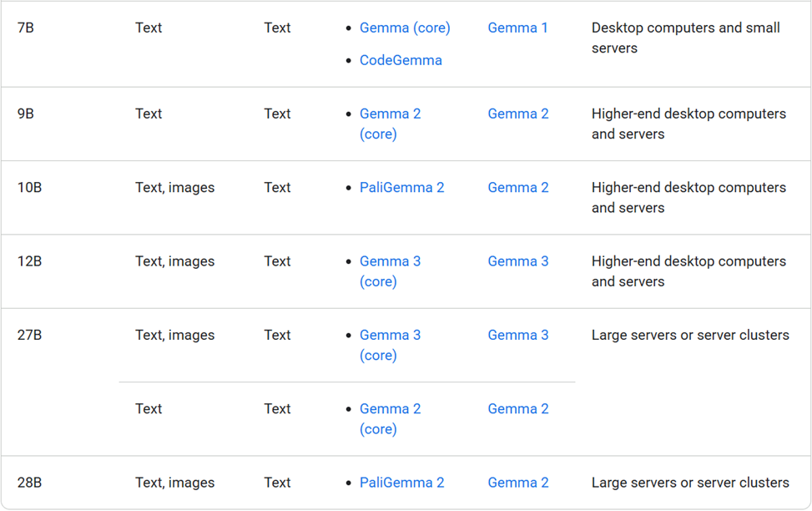812x511 pixels.
Task: Open PaliGemma 2 link in 28B row
Action: [402, 483]
